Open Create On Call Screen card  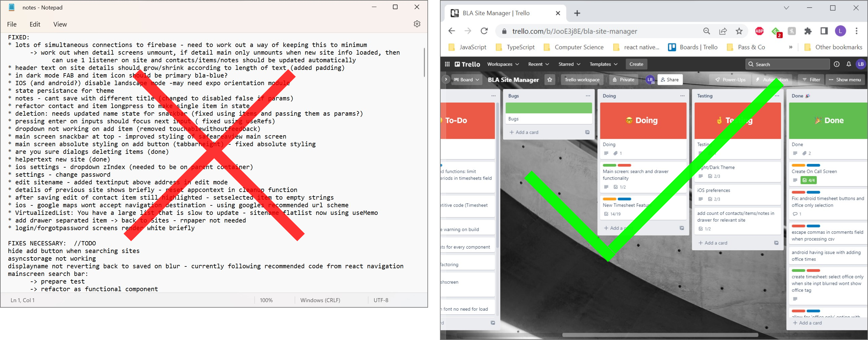[828, 174]
